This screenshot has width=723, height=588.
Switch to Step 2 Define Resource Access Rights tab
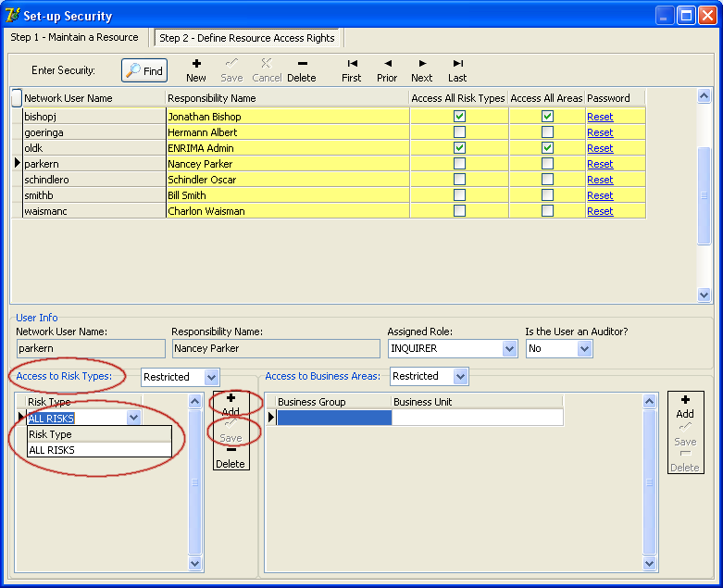click(246, 38)
